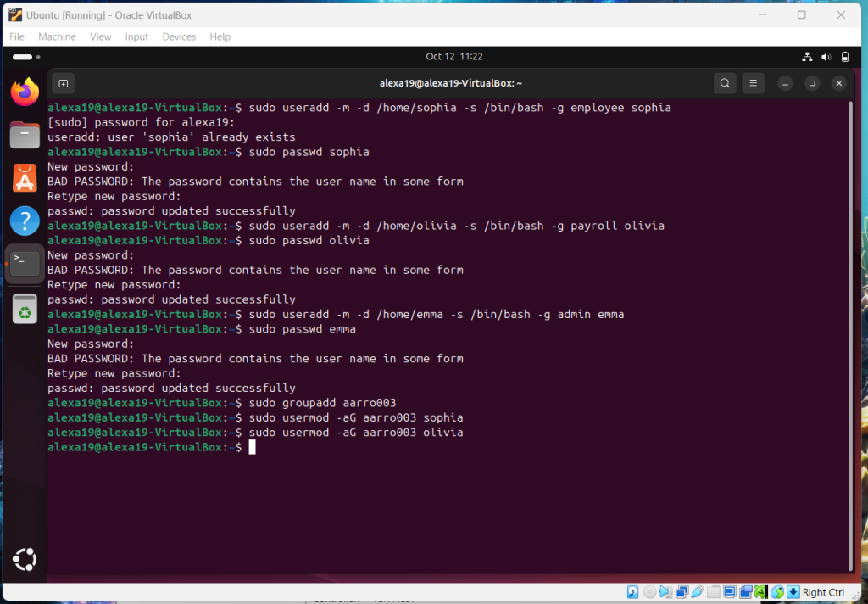
Task: Click the terminal's right-edge scrollbar
Action: pos(849,339)
